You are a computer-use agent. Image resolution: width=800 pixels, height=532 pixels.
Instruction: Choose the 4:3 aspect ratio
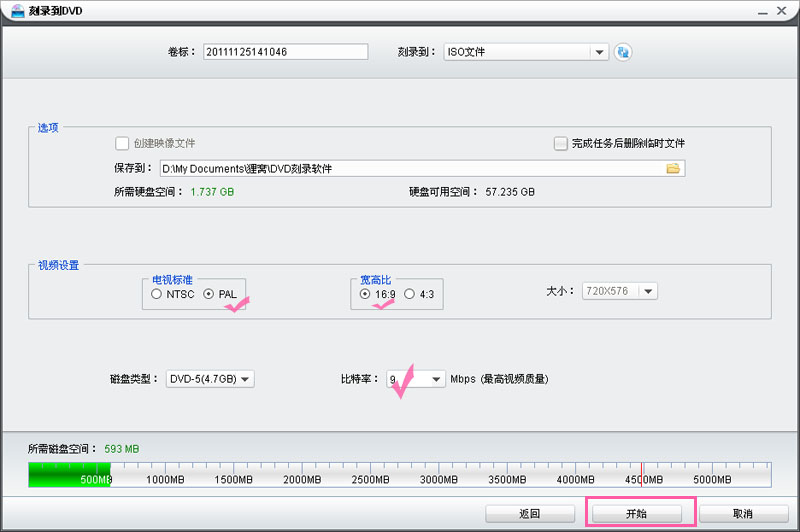[x=409, y=294]
